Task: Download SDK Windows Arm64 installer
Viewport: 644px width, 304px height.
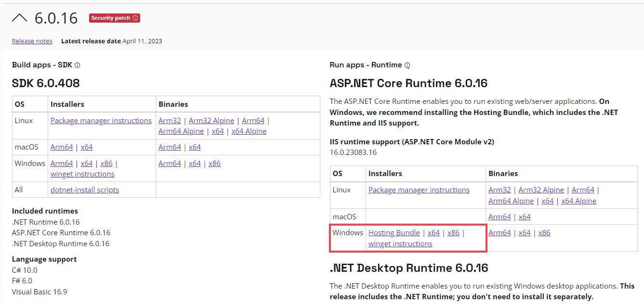Action: 62,164
